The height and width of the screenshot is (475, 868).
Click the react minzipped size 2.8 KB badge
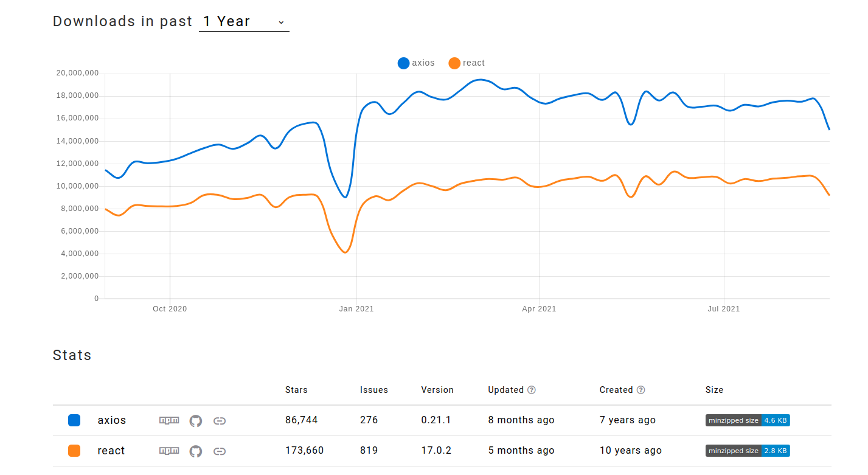748,451
